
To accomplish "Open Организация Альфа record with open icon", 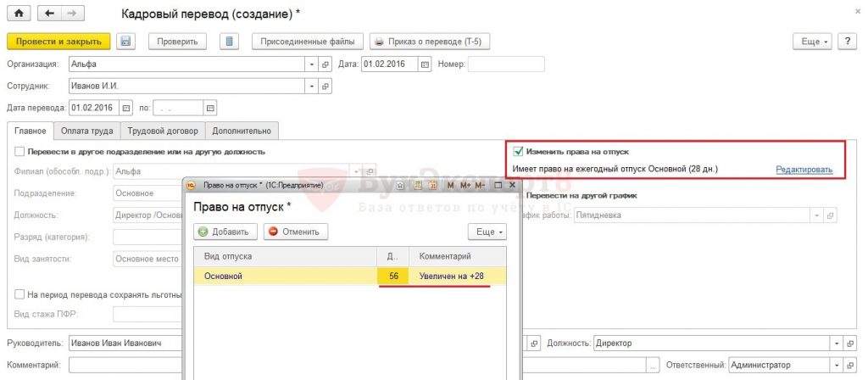I will click(x=325, y=64).
